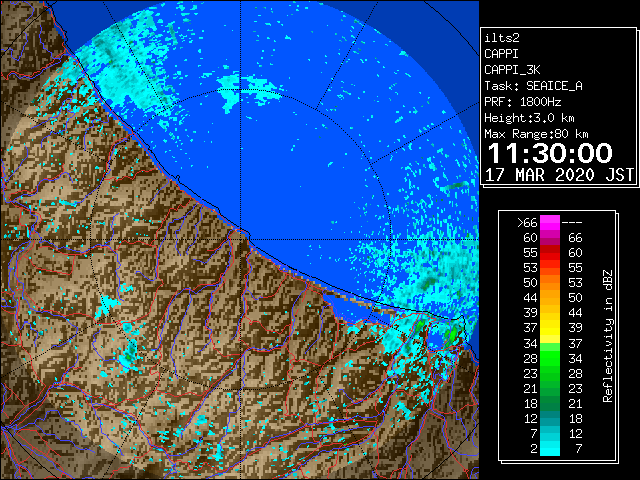Screen dimensions: 640x480
Task: Select the 'CAPPI_3K' product name text
Action: (512, 70)
